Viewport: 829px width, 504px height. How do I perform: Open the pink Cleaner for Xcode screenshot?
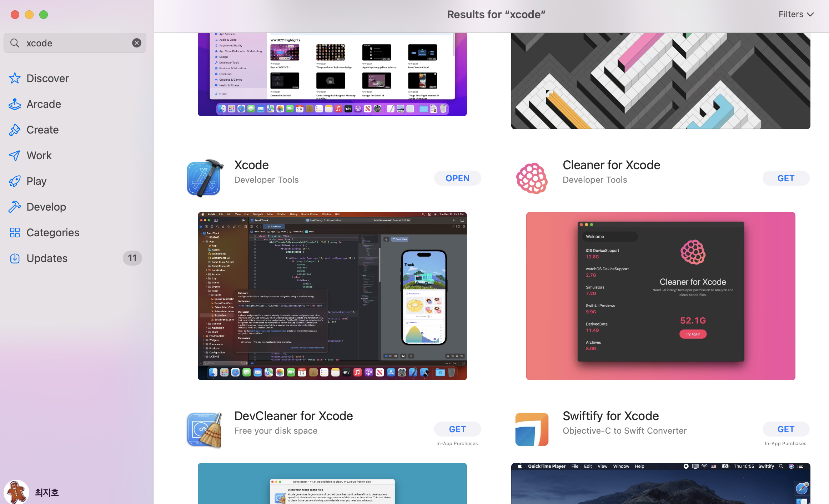(x=660, y=296)
